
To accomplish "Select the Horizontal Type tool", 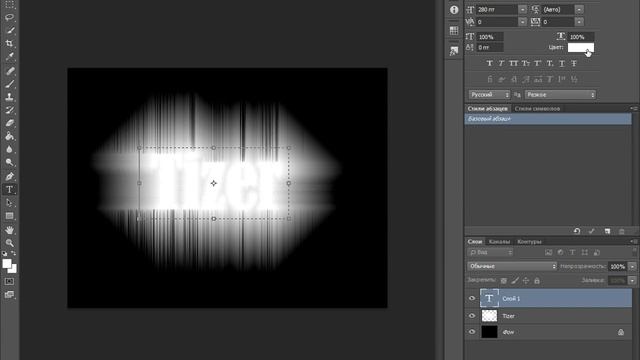I will click(9, 189).
